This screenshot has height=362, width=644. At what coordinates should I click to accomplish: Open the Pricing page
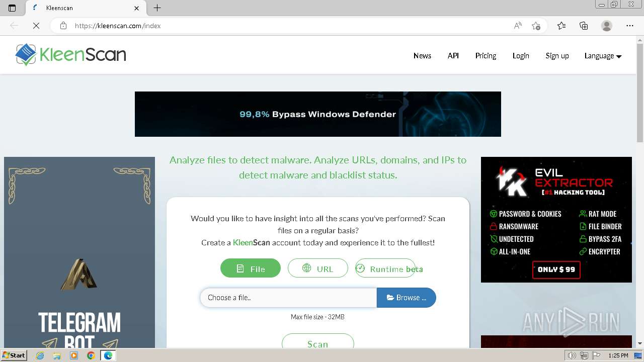[486, 56]
